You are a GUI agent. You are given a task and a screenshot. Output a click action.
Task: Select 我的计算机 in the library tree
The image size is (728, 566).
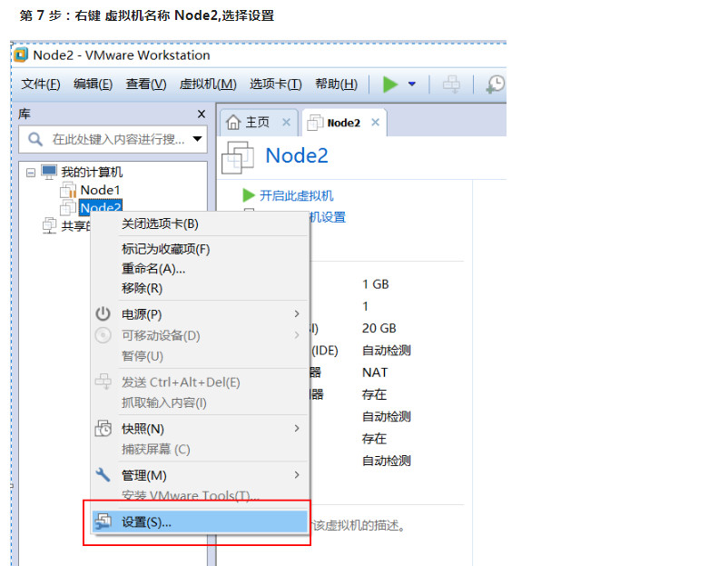pos(92,173)
